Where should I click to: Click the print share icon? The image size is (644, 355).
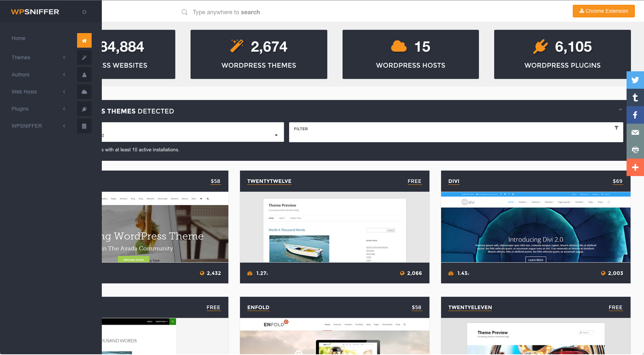(635, 150)
